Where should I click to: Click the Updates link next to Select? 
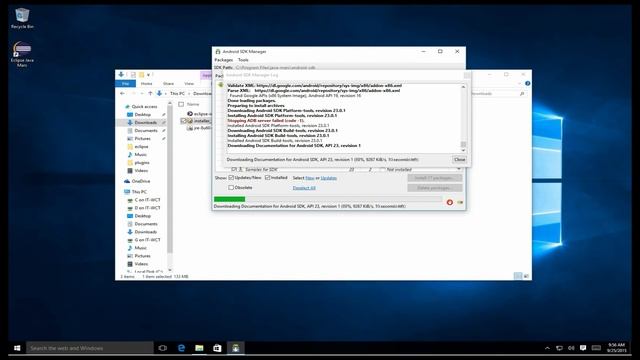click(x=329, y=178)
